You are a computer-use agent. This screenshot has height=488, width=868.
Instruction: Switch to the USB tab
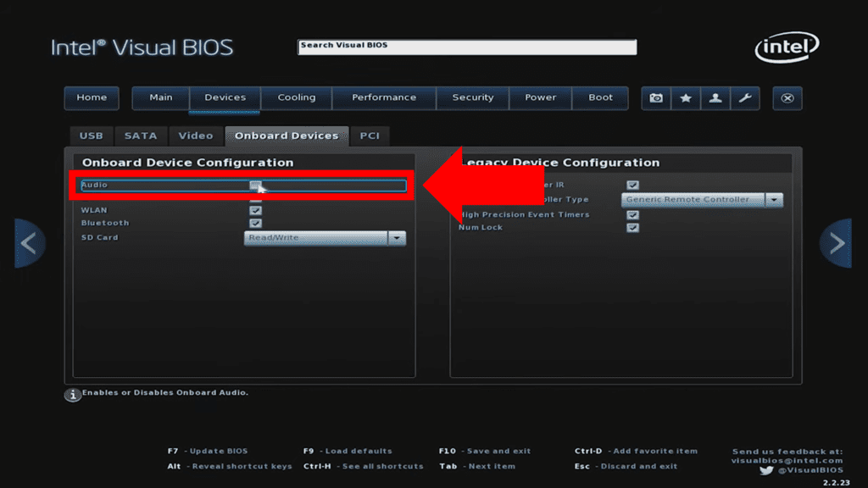coord(92,136)
